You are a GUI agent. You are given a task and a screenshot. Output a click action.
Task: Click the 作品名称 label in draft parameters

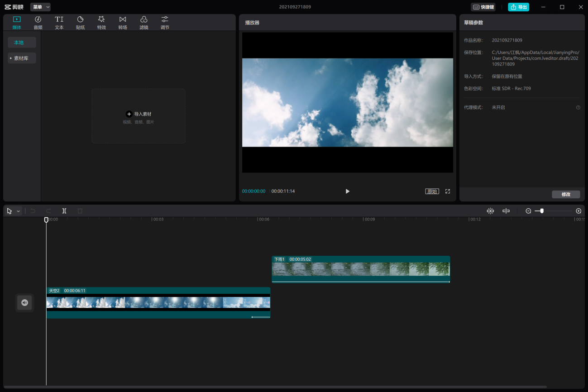pos(473,40)
